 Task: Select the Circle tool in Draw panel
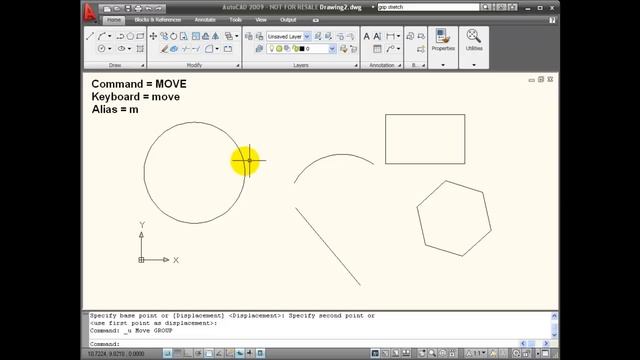click(102, 49)
